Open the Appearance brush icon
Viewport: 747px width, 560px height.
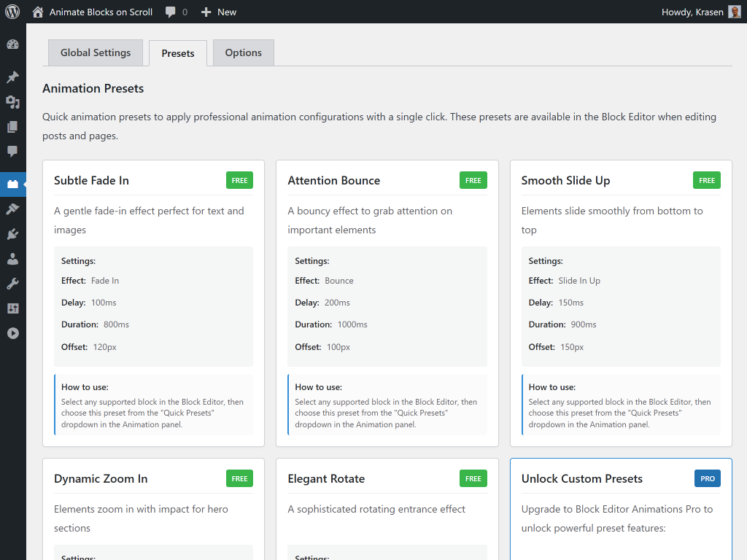(12, 209)
